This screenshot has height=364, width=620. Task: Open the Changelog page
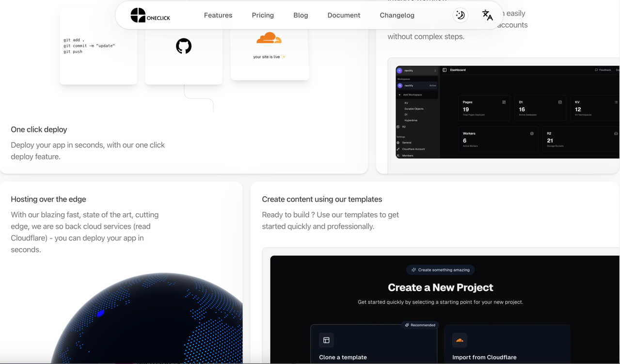(x=397, y=16)
